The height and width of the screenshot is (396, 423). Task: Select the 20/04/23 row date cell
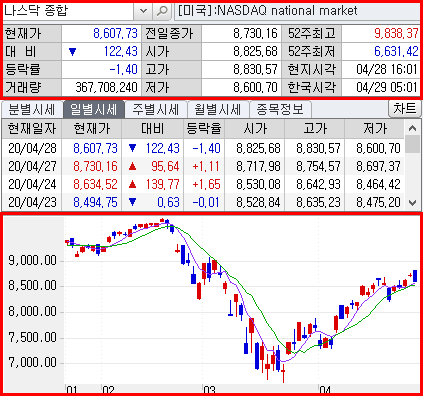click(x=32, y=202)
